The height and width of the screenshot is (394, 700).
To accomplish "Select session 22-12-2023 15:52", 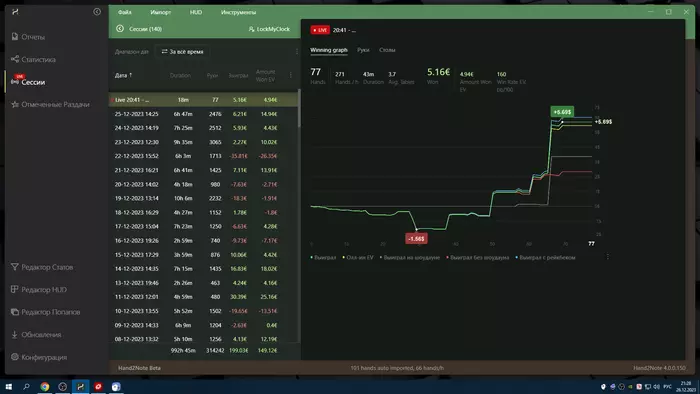I will 203,156.
